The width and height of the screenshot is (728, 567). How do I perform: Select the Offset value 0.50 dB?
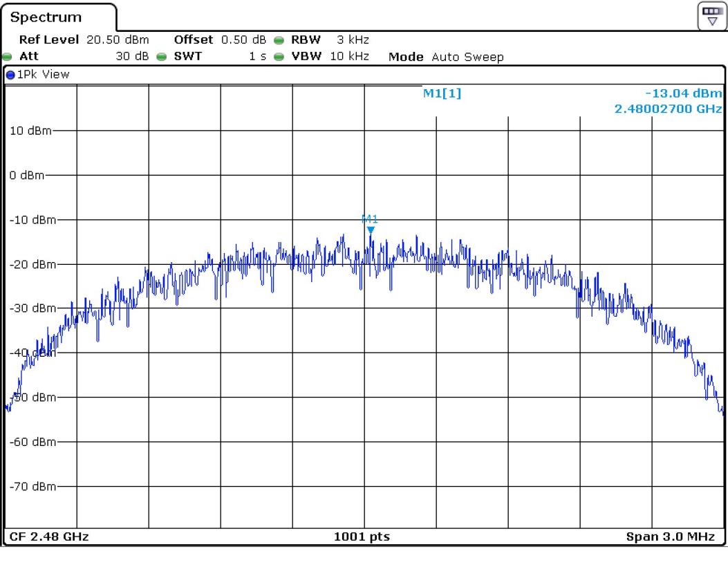pyautogui.click(x=243, y=40)
